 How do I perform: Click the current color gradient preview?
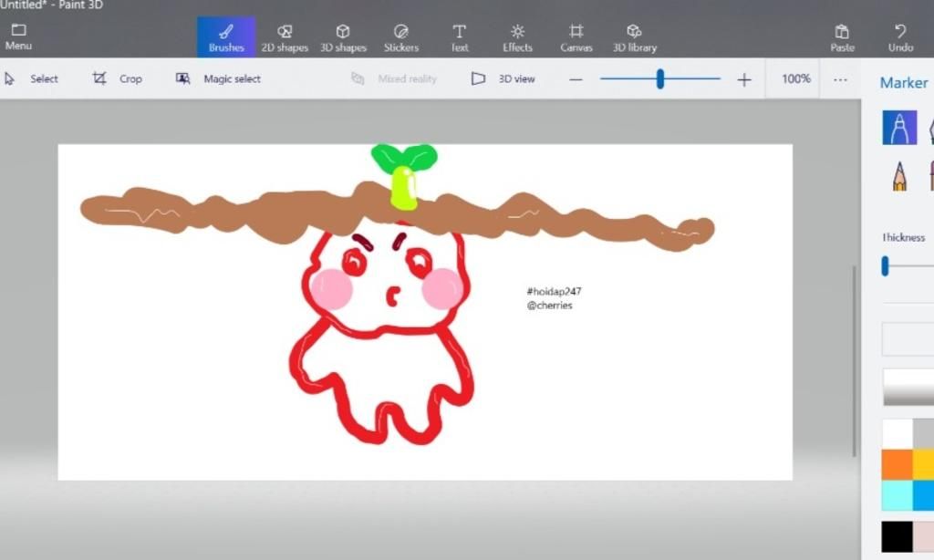coord(908,388)
